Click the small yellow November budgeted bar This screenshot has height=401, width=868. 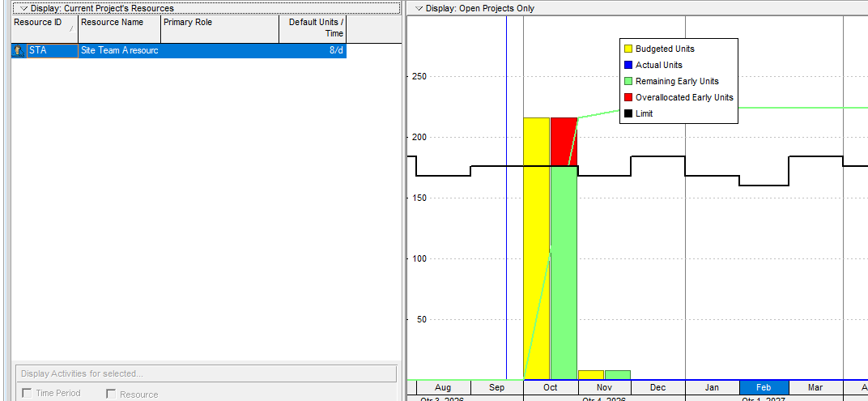[x=590, y=375]
